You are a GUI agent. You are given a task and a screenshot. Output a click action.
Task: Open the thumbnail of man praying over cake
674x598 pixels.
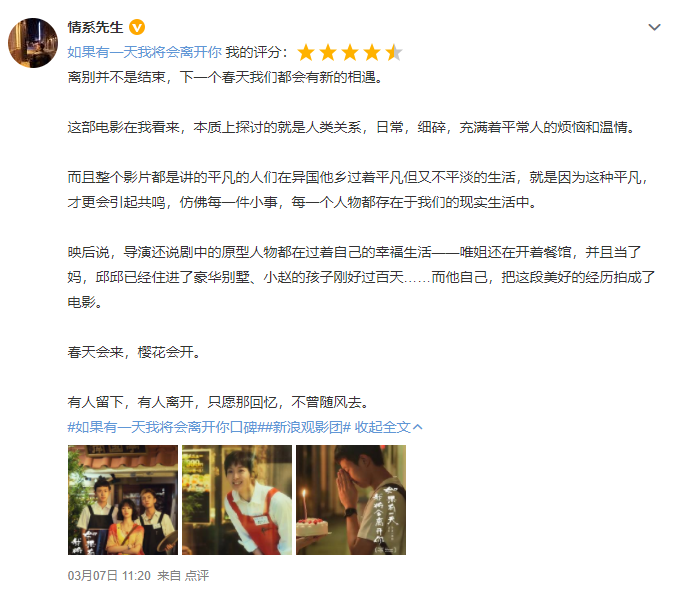tap(351, 500)
